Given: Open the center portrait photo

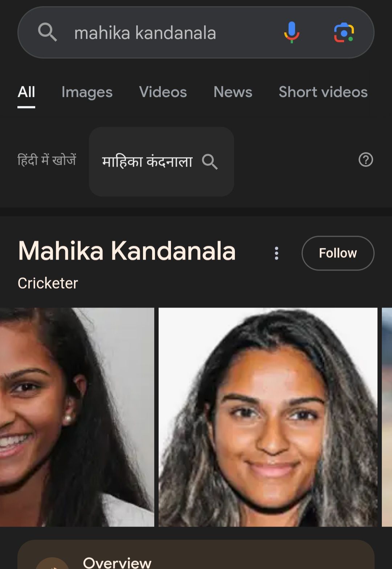Looking at the screenshot, I should click(268, 417).
